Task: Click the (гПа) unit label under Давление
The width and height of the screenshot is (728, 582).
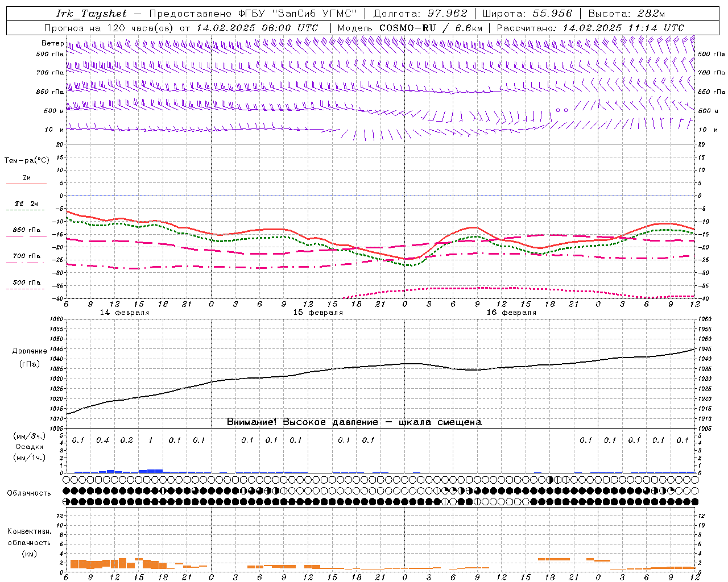Action: [30, 364]
